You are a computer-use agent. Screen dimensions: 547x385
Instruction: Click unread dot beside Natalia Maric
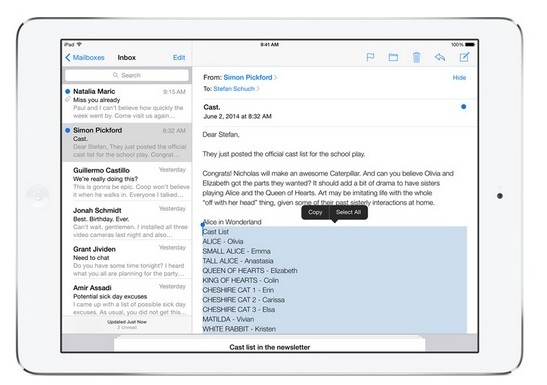coord(68,91)
